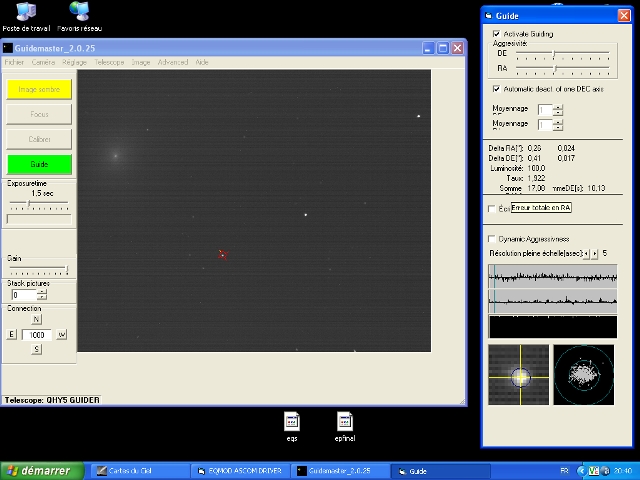Click the W connection direction button
The width and height of the screenshot is (640, 480).
click(61, 335)
